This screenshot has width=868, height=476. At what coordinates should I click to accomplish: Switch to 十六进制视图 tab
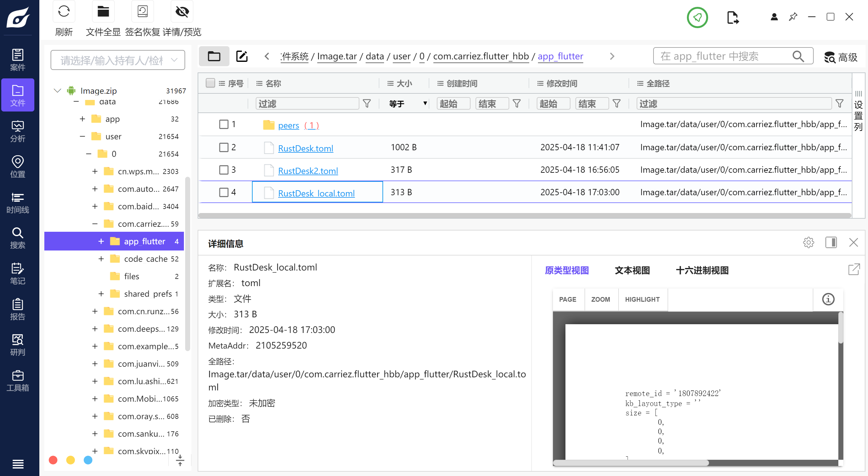702,270
